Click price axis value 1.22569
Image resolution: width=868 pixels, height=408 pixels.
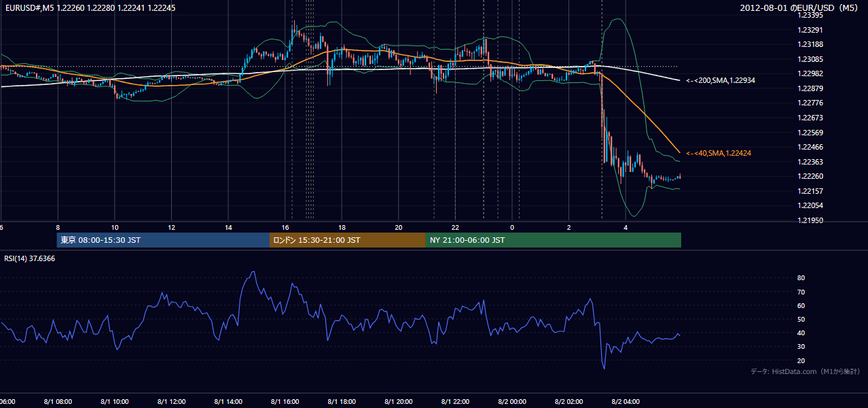(810, 133)
